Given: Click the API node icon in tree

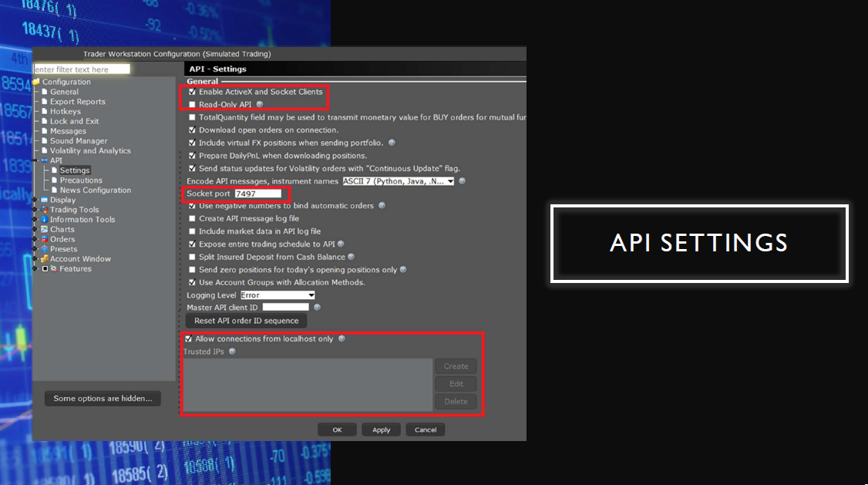Looking at the screenshot, I should click(44, 160).
